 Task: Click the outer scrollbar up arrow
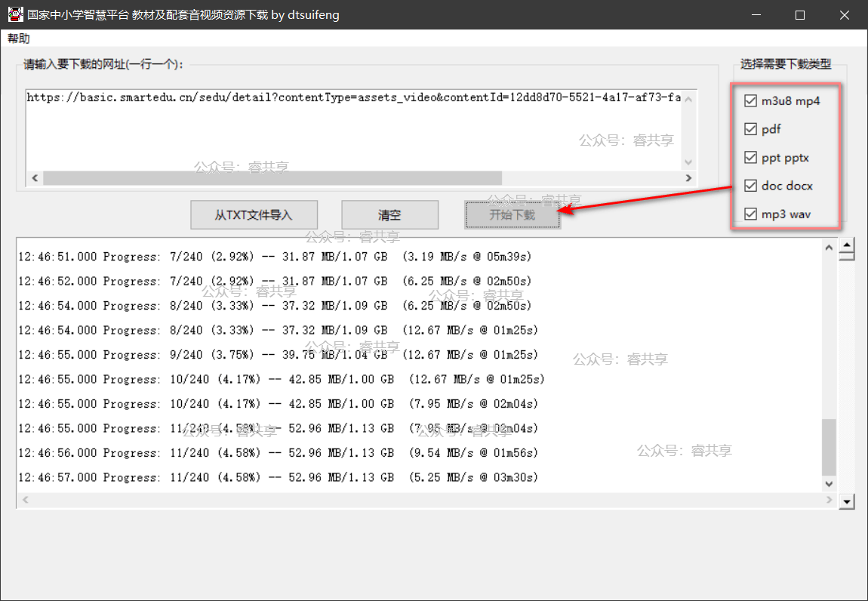point(847,245)
